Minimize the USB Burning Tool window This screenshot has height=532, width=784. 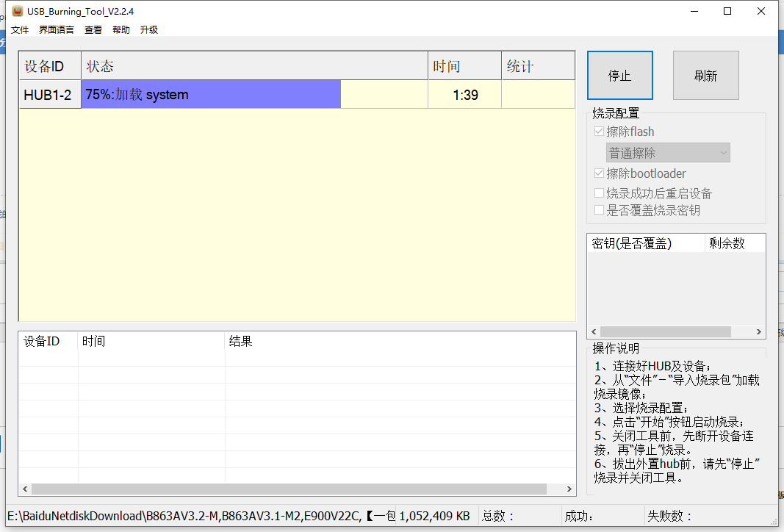694,11
